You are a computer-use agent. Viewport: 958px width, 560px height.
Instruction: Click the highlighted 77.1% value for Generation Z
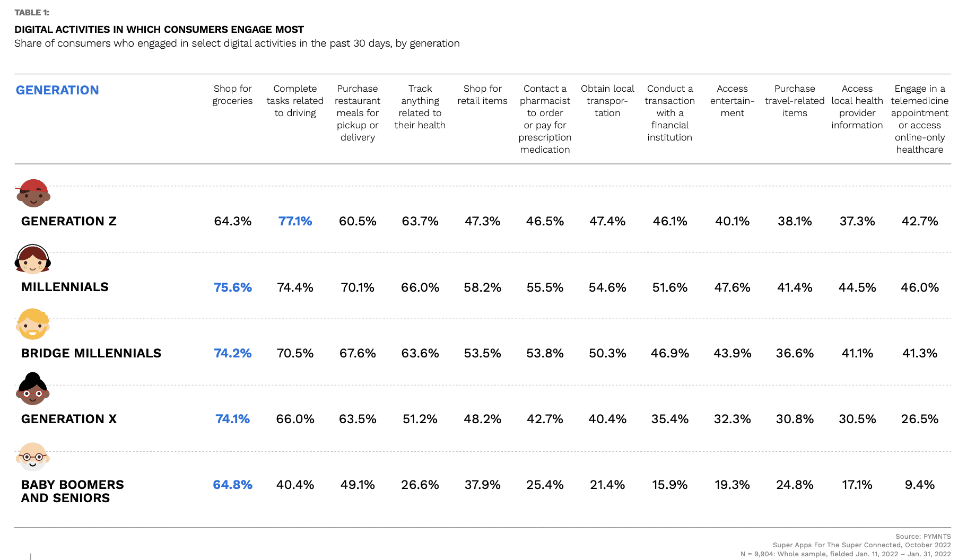tap(295, 221)
